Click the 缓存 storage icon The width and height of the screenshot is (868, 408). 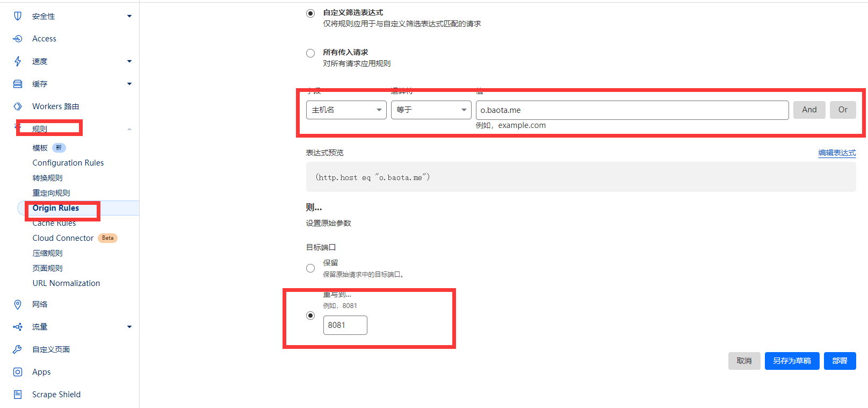click(18, 84)
